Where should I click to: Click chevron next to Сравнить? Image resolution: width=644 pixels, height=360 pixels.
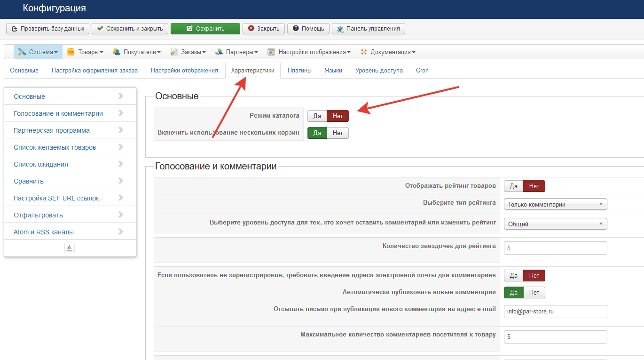click(121, 181)
